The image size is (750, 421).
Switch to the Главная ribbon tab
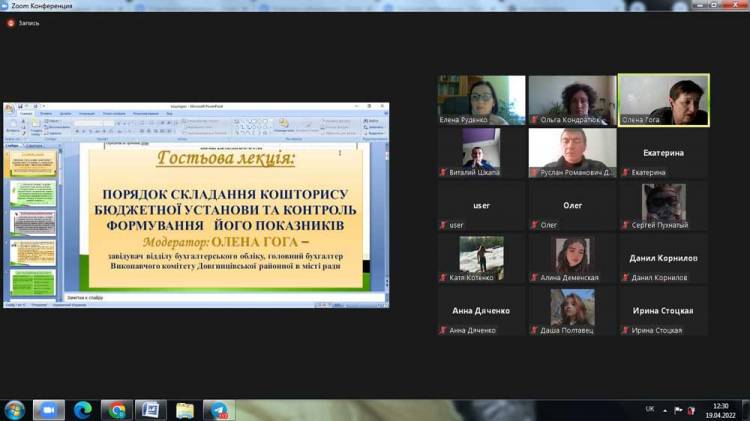[x=27, y=114]
